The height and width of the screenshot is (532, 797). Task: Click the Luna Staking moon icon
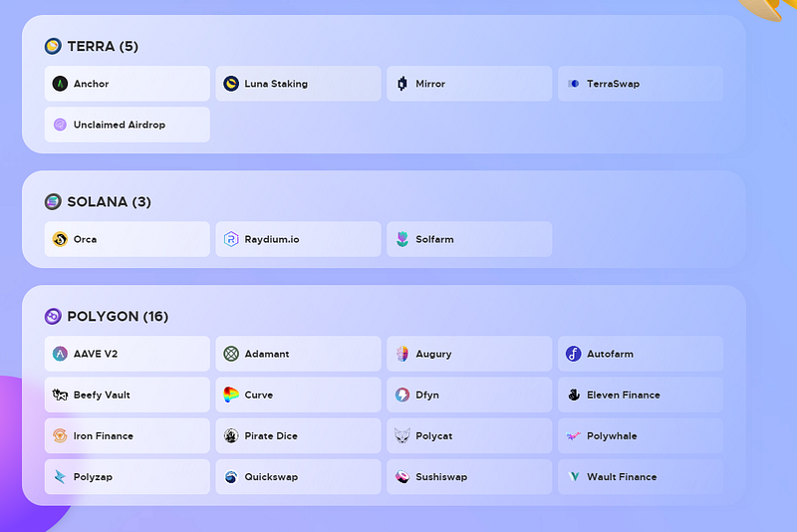coord(231,84)
